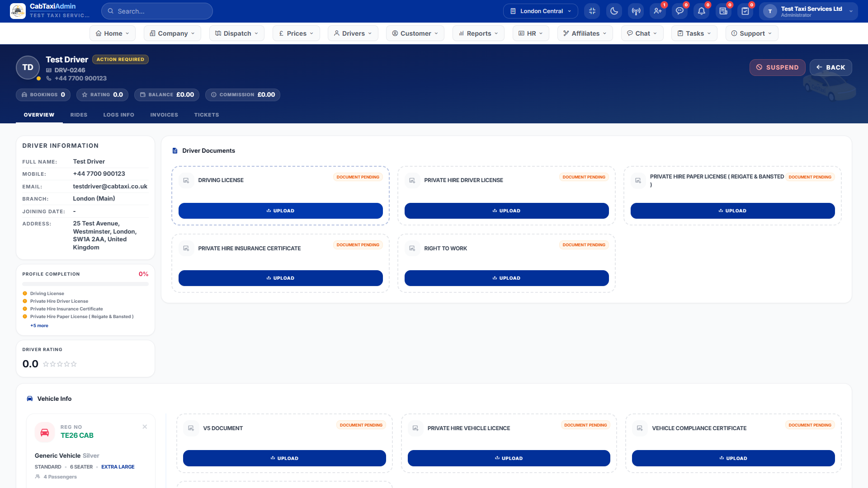This screenshot has height=488, width=868.
Task: Expand the Company menu
Action: click(x=172, y=33)
